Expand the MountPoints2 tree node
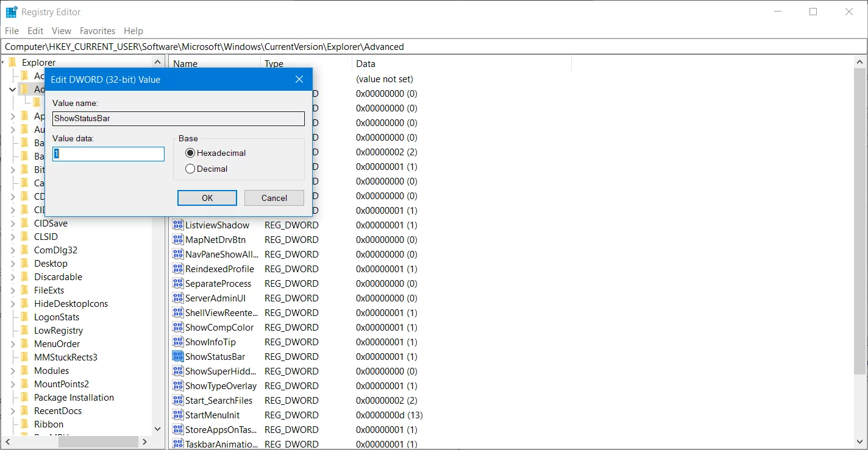868x450 pixels. 13,384
